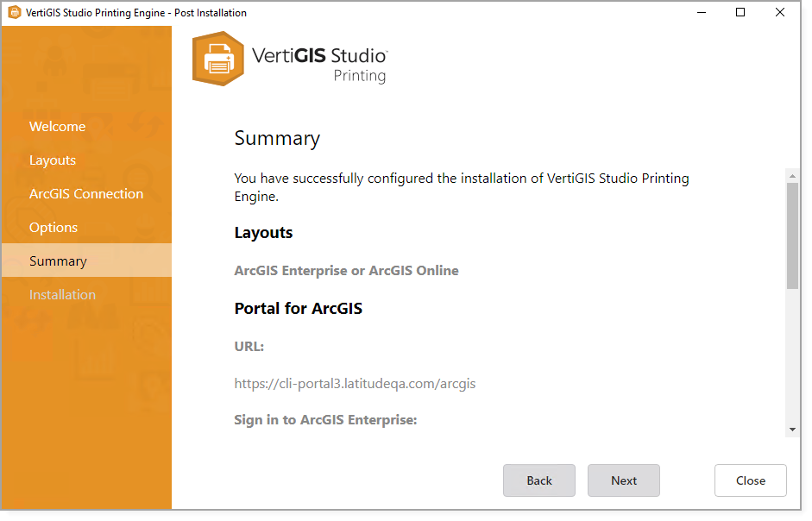Click the VertiGIS printer icon in title bar
Viewport: 812px width, 521px height.
[x=14, y=13]
